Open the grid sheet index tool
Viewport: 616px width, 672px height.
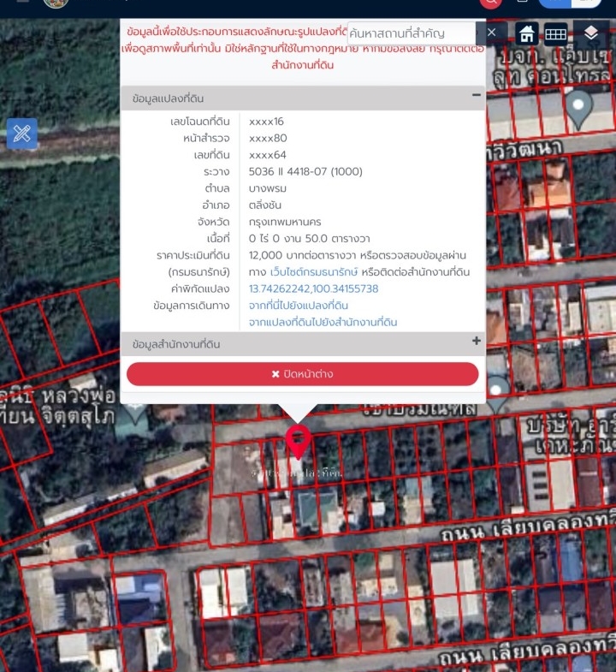(555, 33)
